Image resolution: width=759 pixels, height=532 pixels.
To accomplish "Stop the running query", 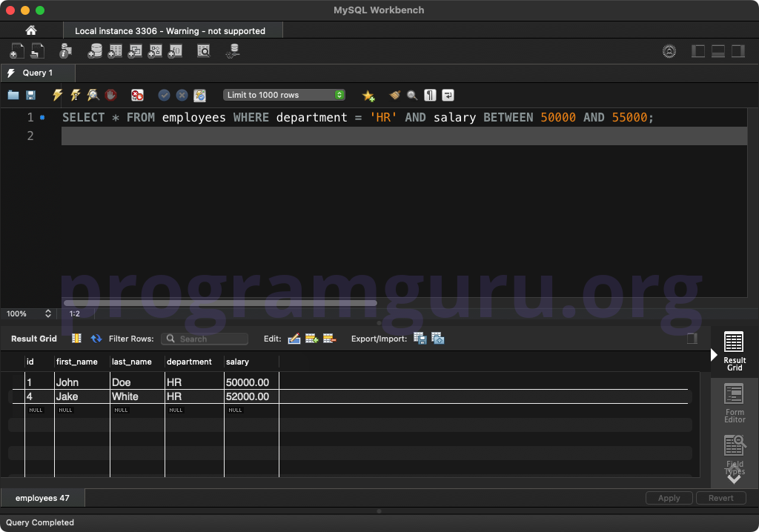I will (x=111, y=95).
